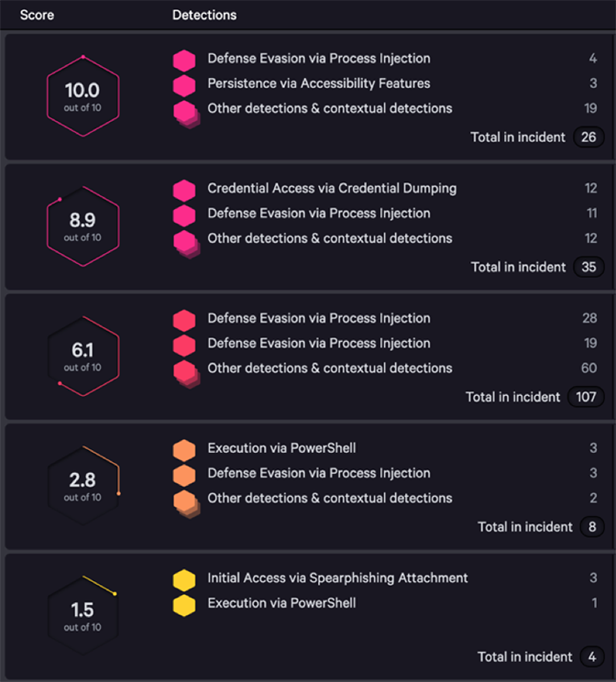
Task: Open Process Injection detection with count 28
Action: [x=318, y=318]
